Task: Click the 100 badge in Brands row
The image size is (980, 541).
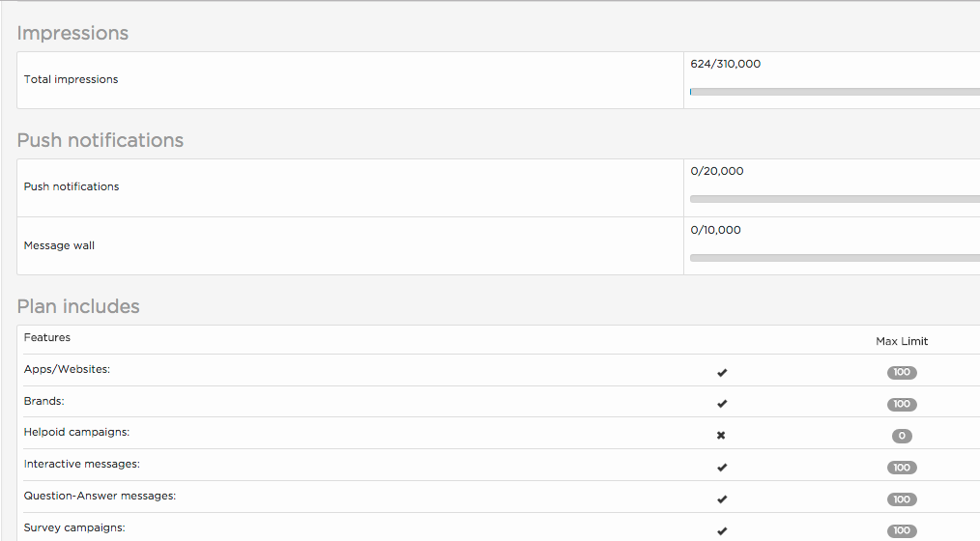Action: point(902,404)
